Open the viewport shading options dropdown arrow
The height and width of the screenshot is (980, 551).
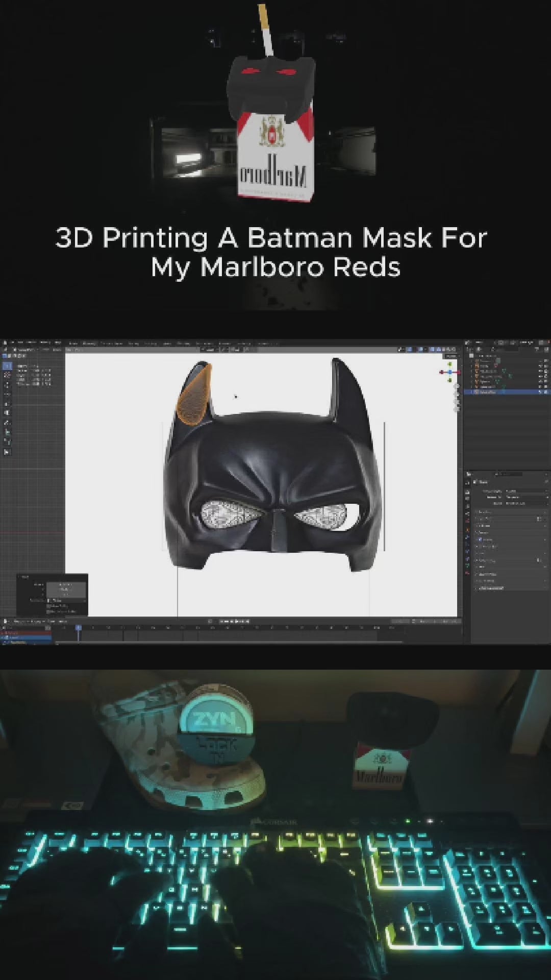click(459, 349)
